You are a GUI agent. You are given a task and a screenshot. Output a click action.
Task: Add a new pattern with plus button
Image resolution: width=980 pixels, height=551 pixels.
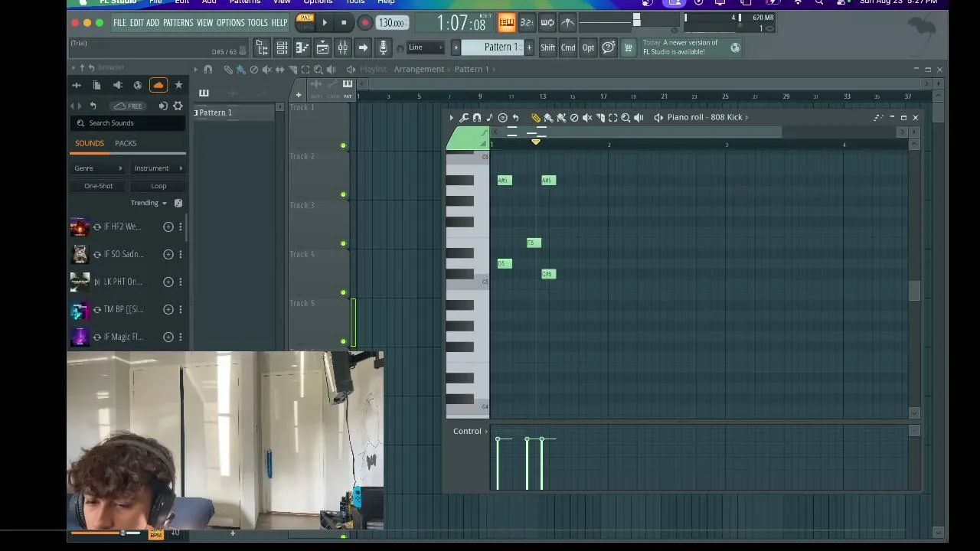point(528,47)
